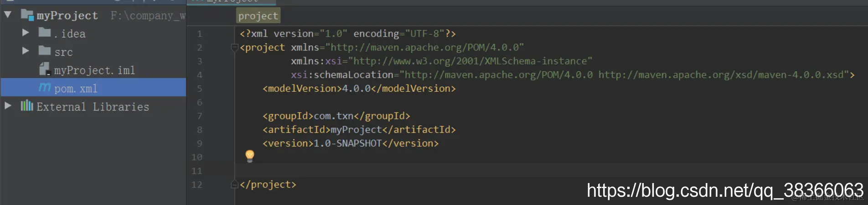Open the yellow lightbulb quick-fix icon

click(250, 156)
